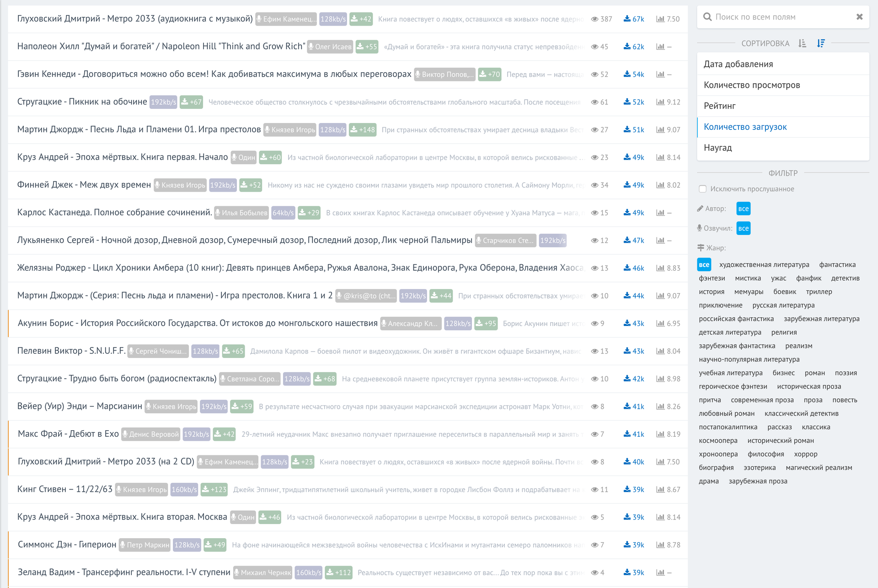
Task: Open Стругацкие - Пикник на обочине title
Action: [x=82, y=102]
